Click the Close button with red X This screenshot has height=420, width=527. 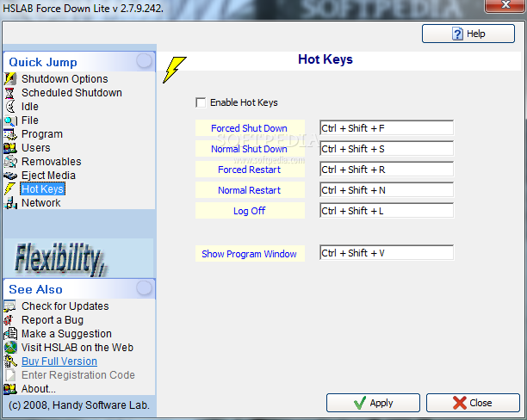click(473, 403)
